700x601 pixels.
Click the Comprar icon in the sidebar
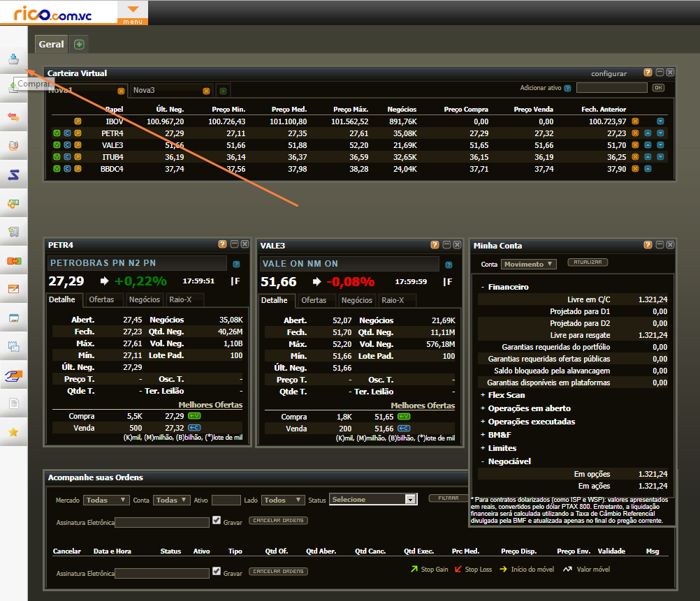click(13, 59)
